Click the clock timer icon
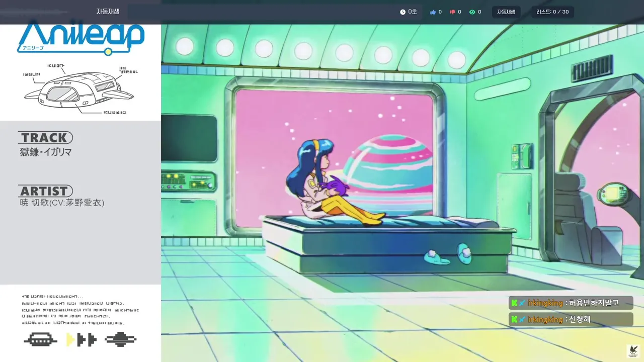The height and width of the screenshot is (362, 644). click(403, 12)
